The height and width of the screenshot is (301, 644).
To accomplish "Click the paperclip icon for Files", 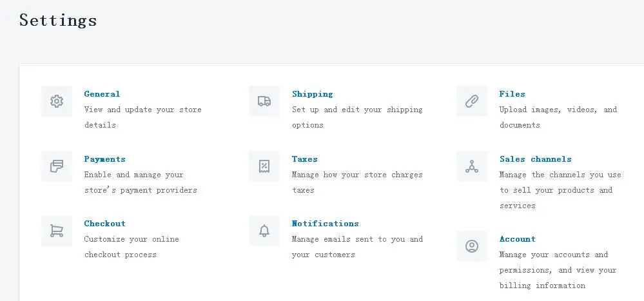I will tap(472, 101).
